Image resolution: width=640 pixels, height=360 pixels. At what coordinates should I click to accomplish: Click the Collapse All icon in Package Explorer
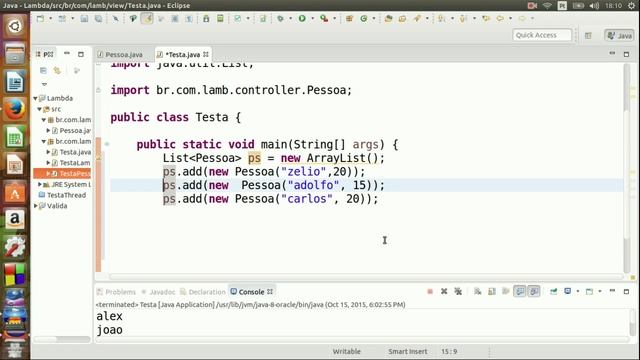43,71
